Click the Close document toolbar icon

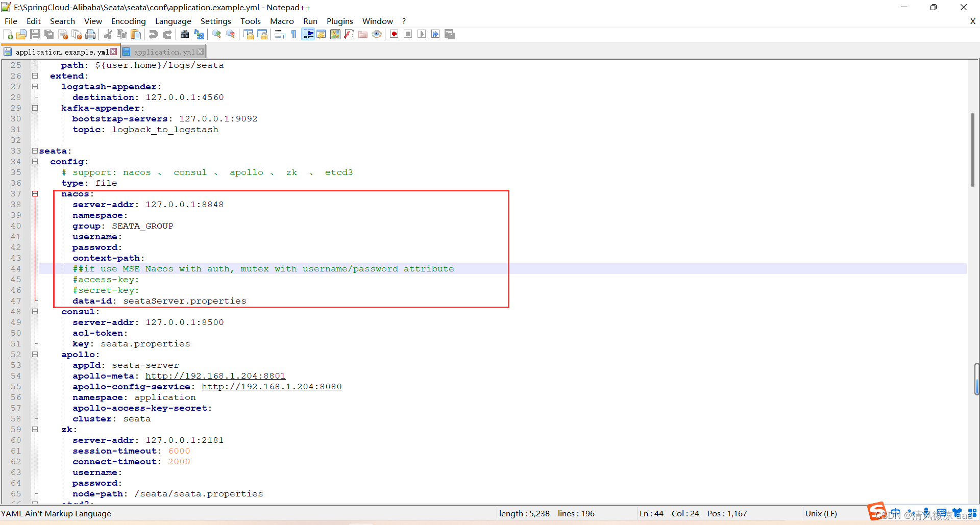pyautogui.click(x=63, y=34)
